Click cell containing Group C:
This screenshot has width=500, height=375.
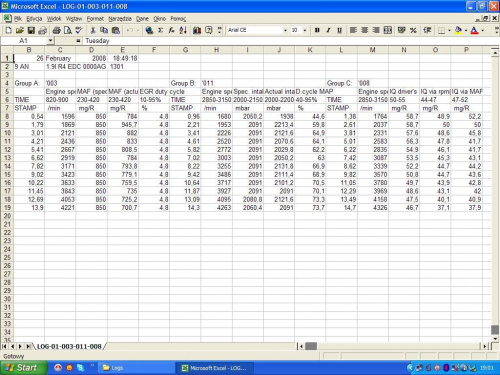341,83
